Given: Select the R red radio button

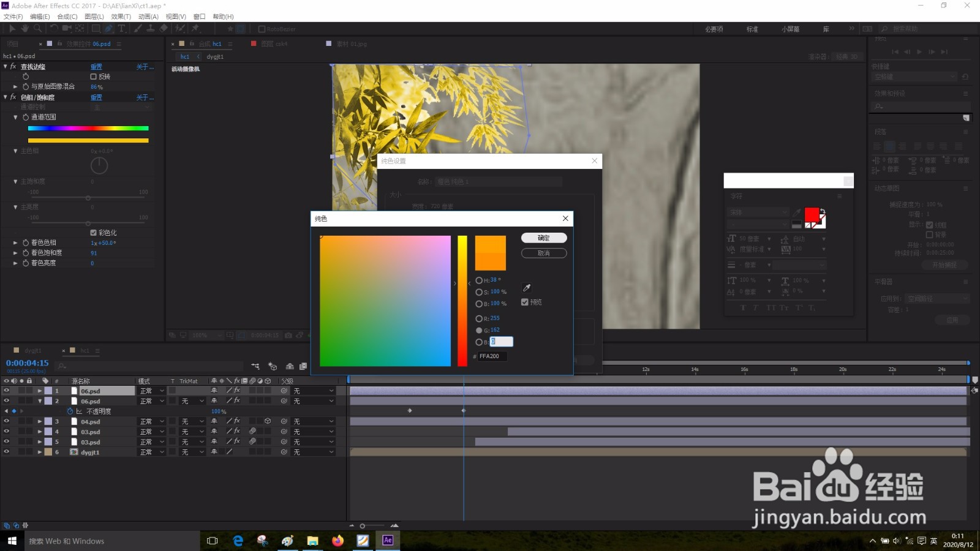Looking at the screenshot, I should point(479,318).
